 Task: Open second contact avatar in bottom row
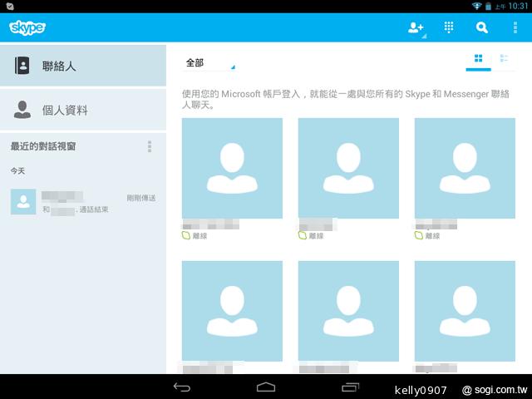click(348, 311)
